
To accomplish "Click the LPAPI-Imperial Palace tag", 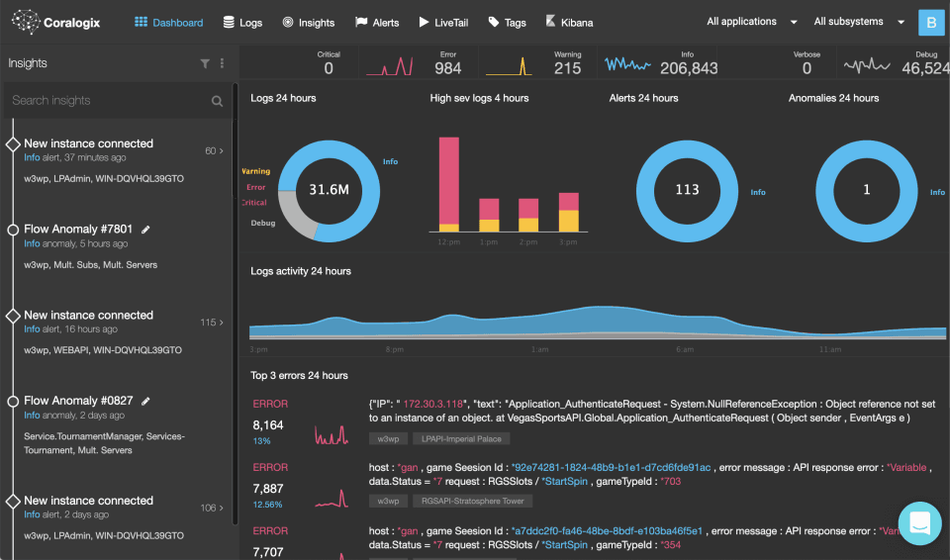I will pos(461,438).
